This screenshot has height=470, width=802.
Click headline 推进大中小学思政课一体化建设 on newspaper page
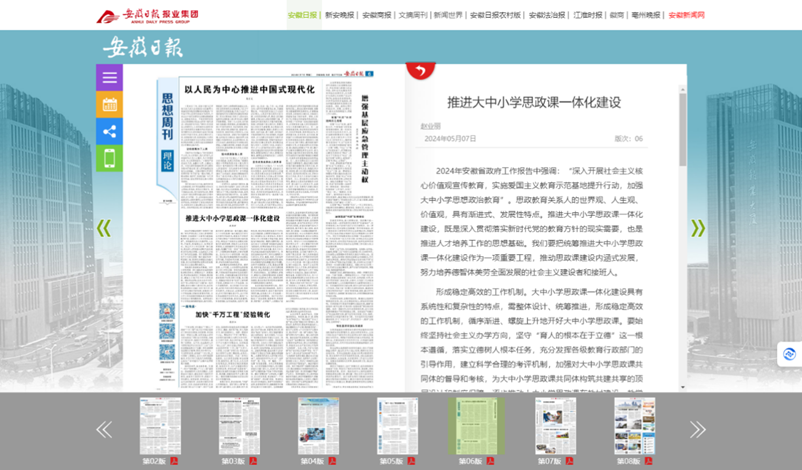[233, 218]
